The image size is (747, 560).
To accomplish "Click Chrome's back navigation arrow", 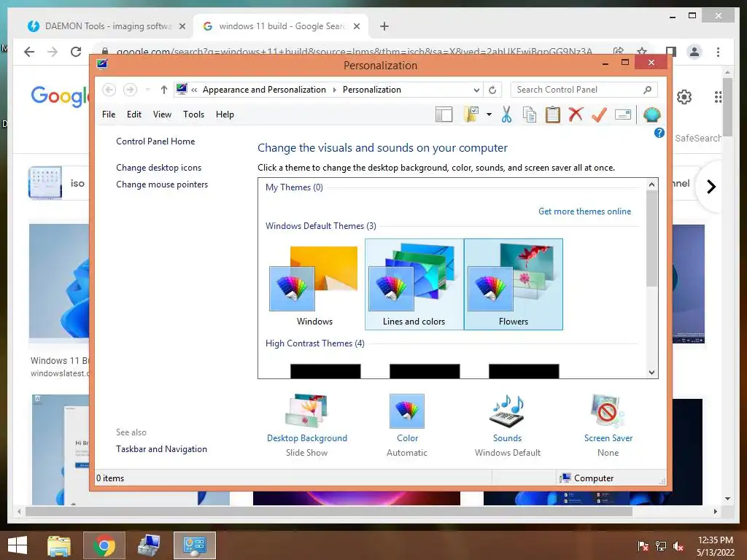I will 29,52.
